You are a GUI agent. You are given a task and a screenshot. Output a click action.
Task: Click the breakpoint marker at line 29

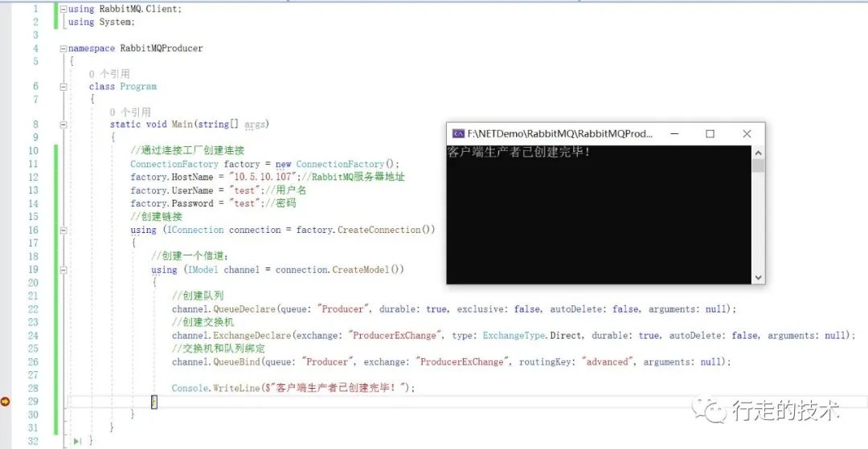(5, 402)
